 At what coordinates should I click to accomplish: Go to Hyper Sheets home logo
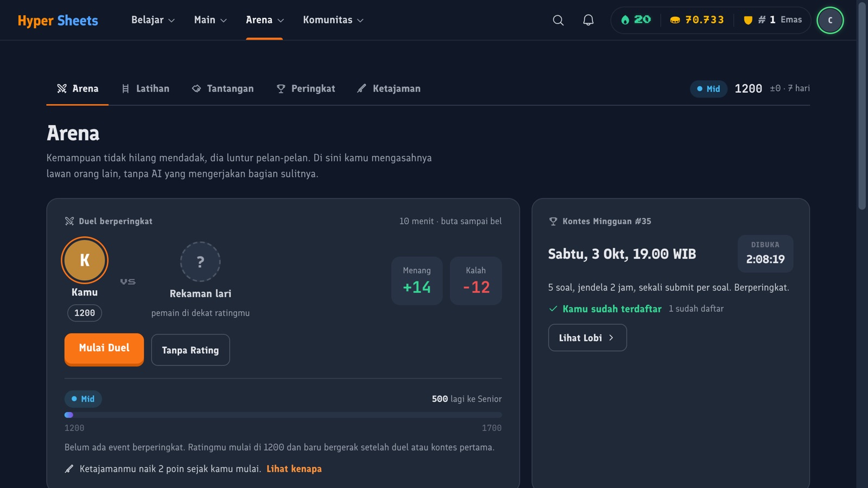coord(58,21)
